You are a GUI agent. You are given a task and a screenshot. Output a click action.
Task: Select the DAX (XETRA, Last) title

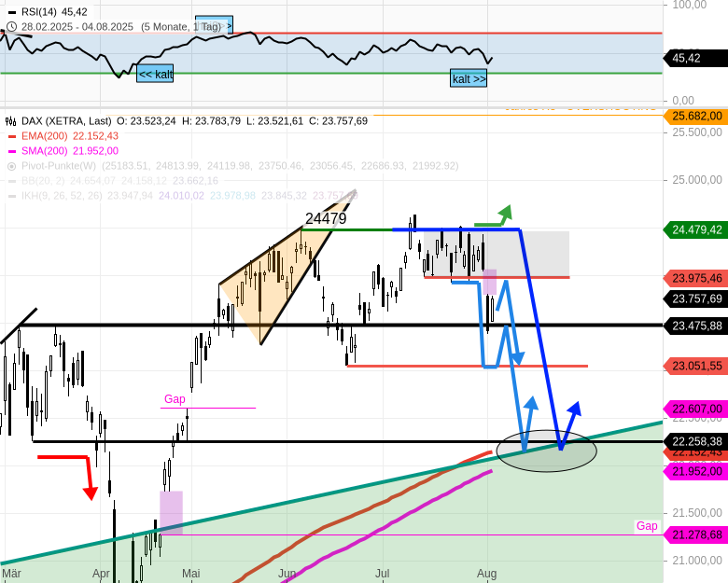66,121
